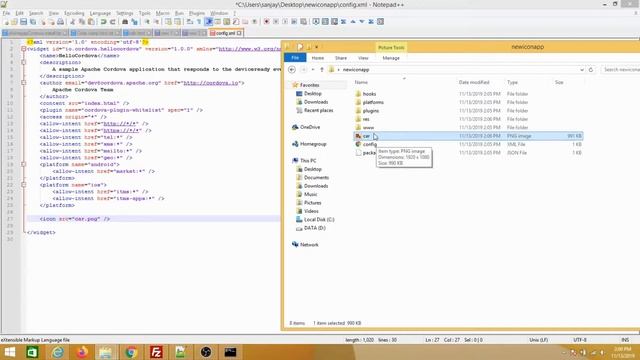Open the Manage tab under Picture Tools
This screenshot has height=360, width=640.
391,58
